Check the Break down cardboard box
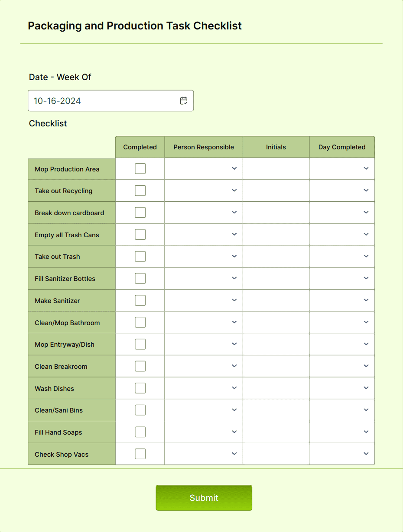The height and width of the screenshot is (532, 403). (x=140, y=212)
